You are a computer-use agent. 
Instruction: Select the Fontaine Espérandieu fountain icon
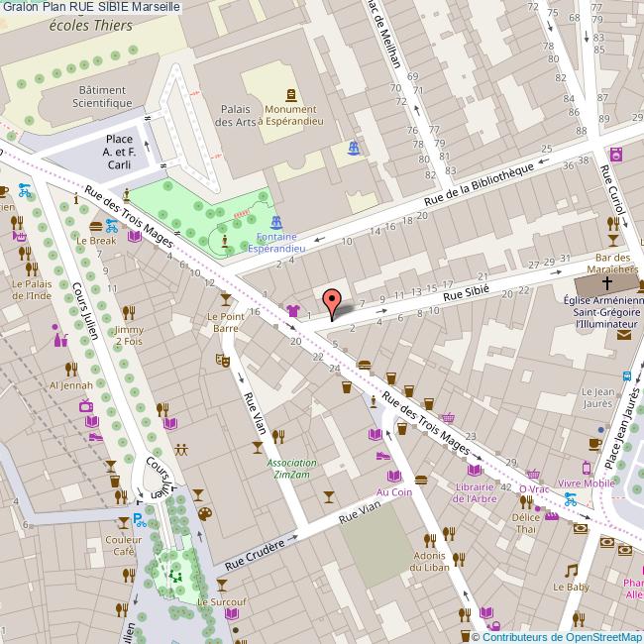click(276, 223)
